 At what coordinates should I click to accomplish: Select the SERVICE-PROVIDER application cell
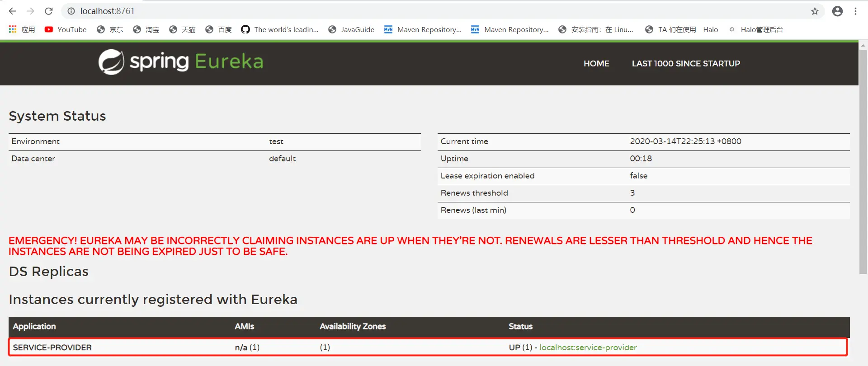(x=52, y=347)
